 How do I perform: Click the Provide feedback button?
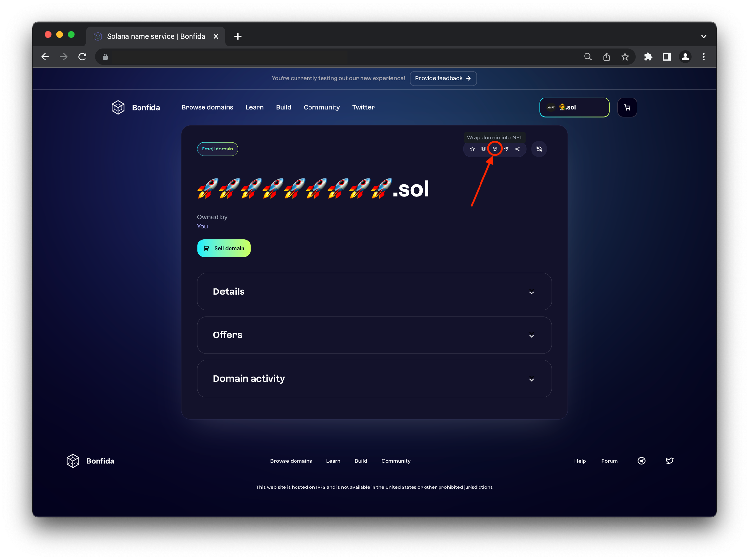pyautogui.click(x=443, y=78)
